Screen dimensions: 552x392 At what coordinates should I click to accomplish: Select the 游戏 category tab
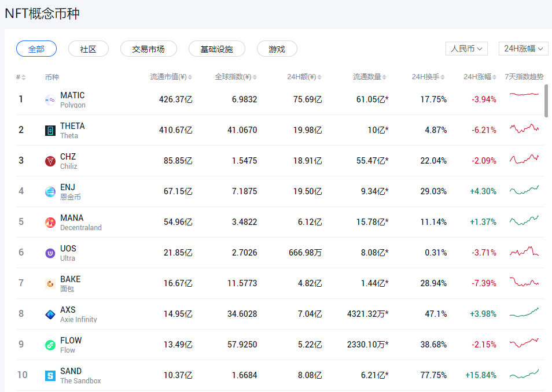tap(277, 49)
